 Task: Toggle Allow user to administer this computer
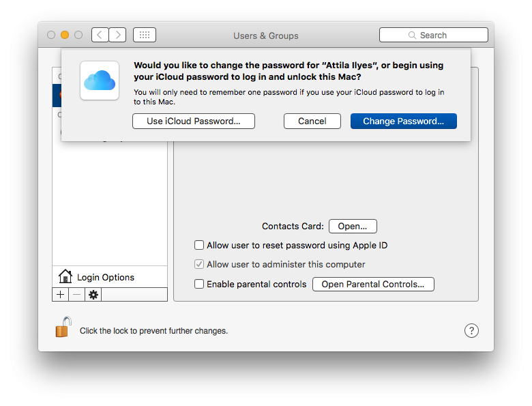[199, 264]
